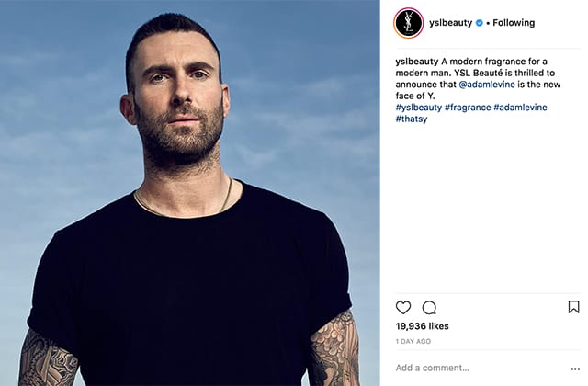
Task: Like the post with the heart icon
Action: [403, 308]
